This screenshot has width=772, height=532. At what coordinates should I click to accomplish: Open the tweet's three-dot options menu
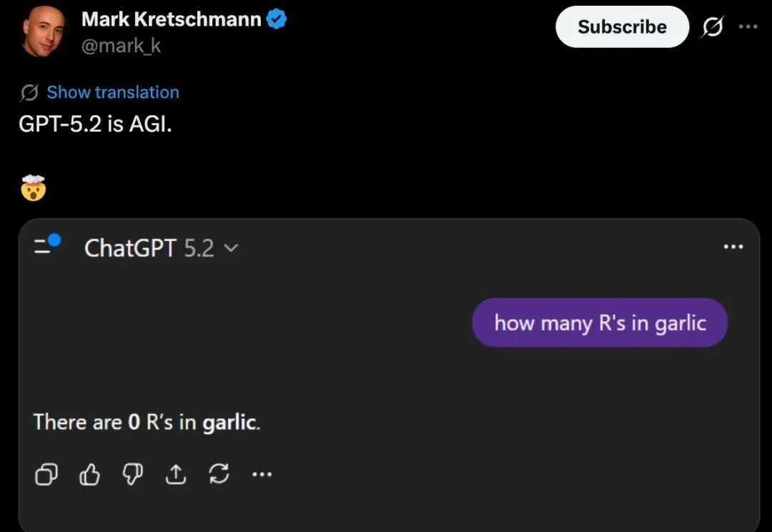748,27
